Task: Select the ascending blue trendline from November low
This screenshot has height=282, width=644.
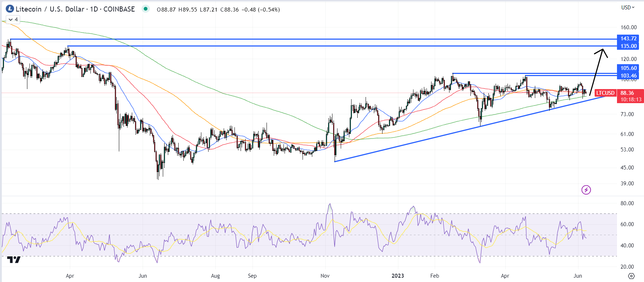Action: [x=470, y=129]
